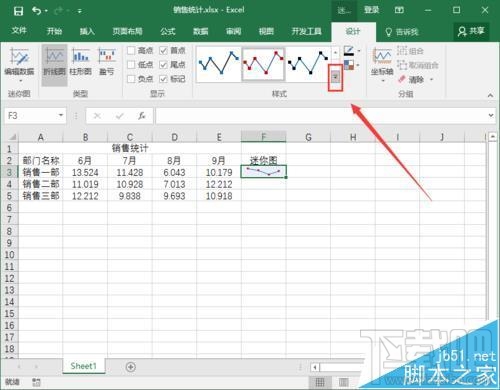This screenshot has width=500, height=390.
Task: Click cell F3 containing the sparkline
Action: click(263, 172)
